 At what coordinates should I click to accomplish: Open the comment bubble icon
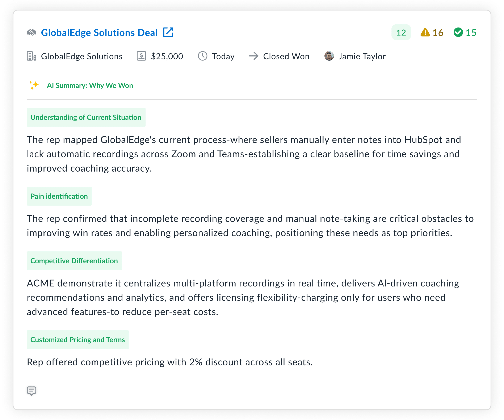pyautogui.click(x=31, y=391)
